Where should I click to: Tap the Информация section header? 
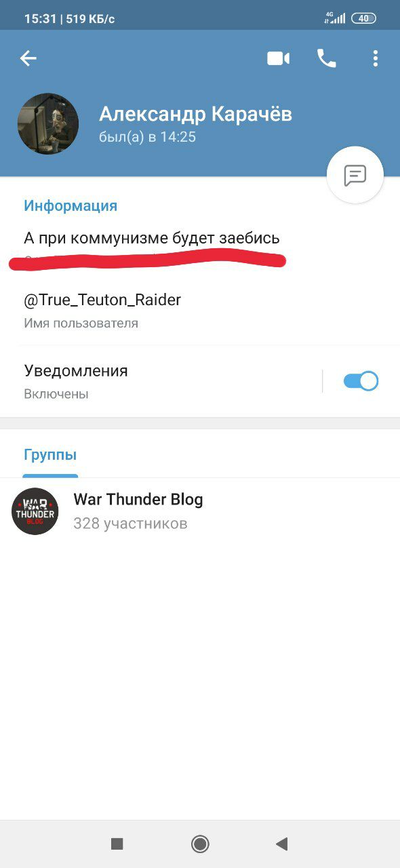71,205
